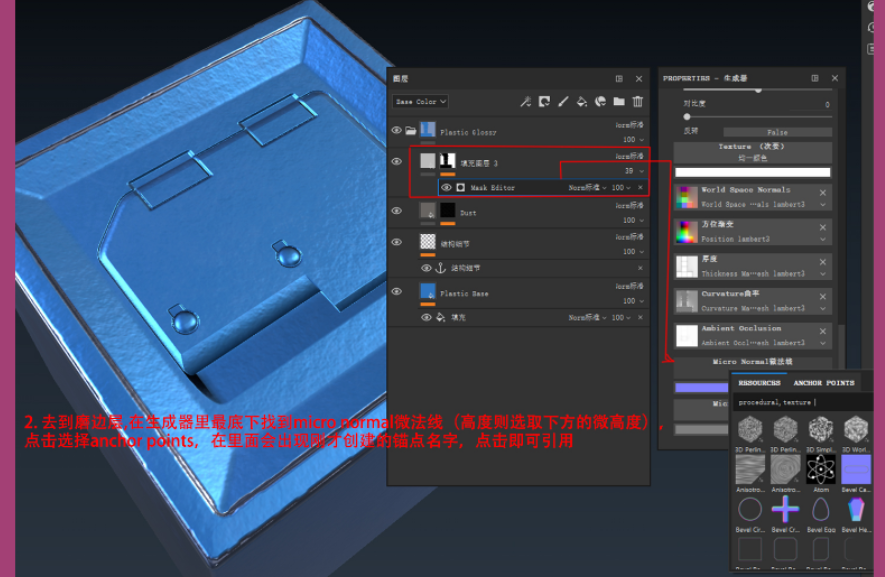Remove the 填充 effect with its X
The width and height of the screenshot is (885, 577).
640,317
